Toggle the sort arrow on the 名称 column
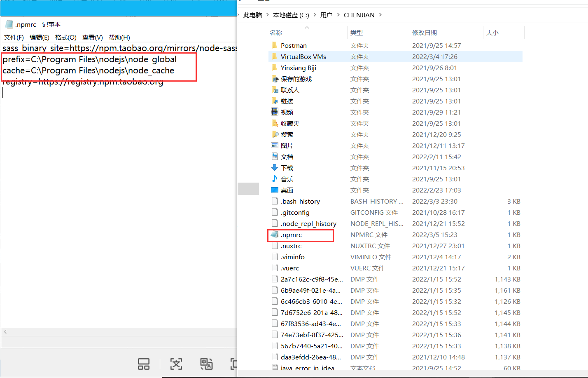 [x=307, y=26]
